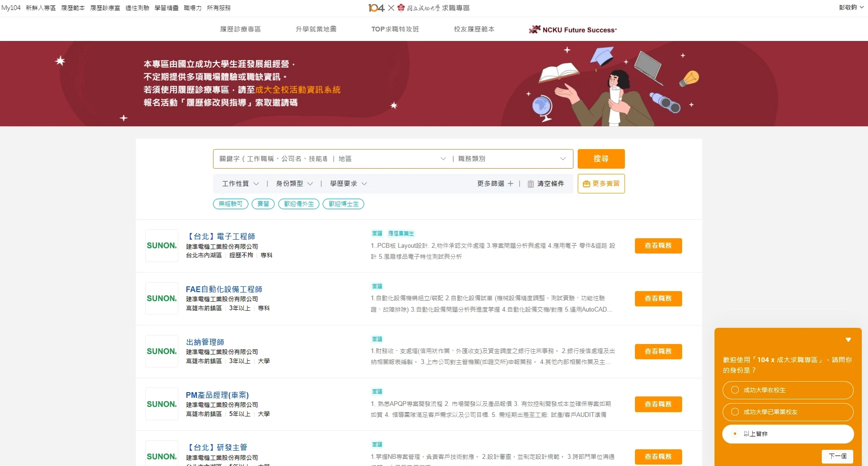
Task: Click 下一個 button in survey panel
Action: pos(837,456)
